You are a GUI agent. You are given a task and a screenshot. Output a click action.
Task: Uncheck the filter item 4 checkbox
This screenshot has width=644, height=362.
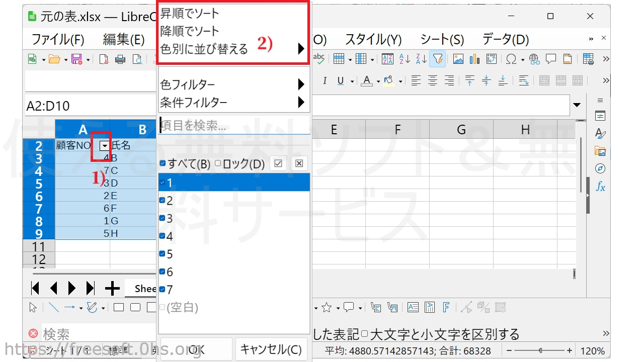click(x=163, y=236)
